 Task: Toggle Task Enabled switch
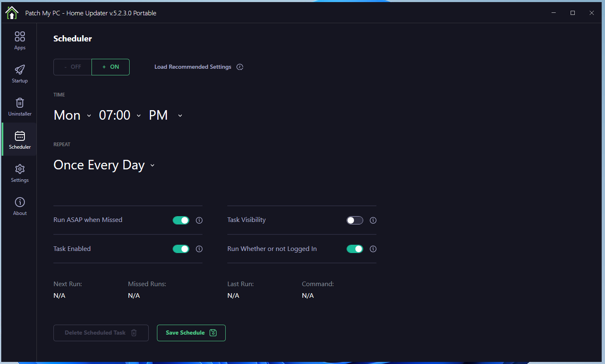181,249
